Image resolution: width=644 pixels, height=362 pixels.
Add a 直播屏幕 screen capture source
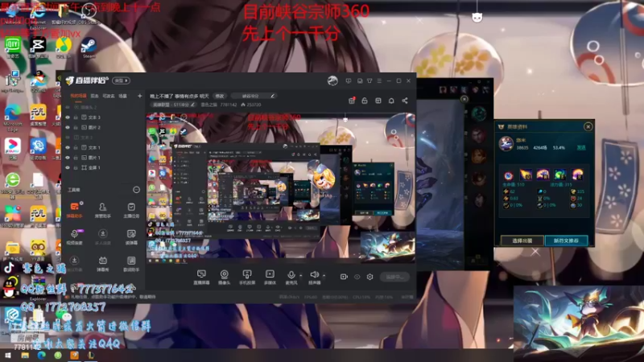(x=201, y=277)
